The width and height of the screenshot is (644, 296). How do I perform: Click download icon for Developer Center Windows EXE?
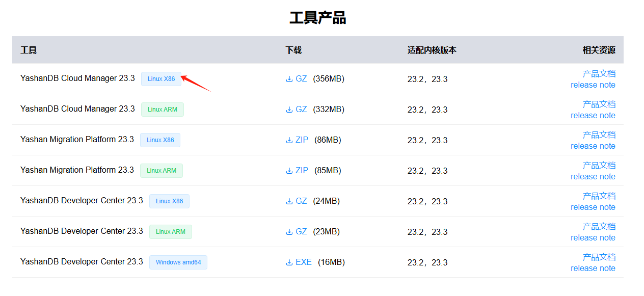[289, 262]
